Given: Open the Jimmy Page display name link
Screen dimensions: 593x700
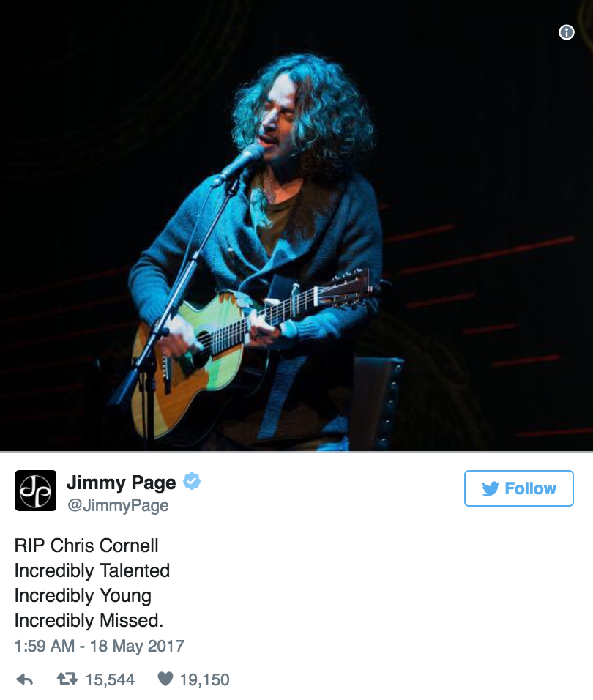Looking at the screenshot, I should click(122, 482).
